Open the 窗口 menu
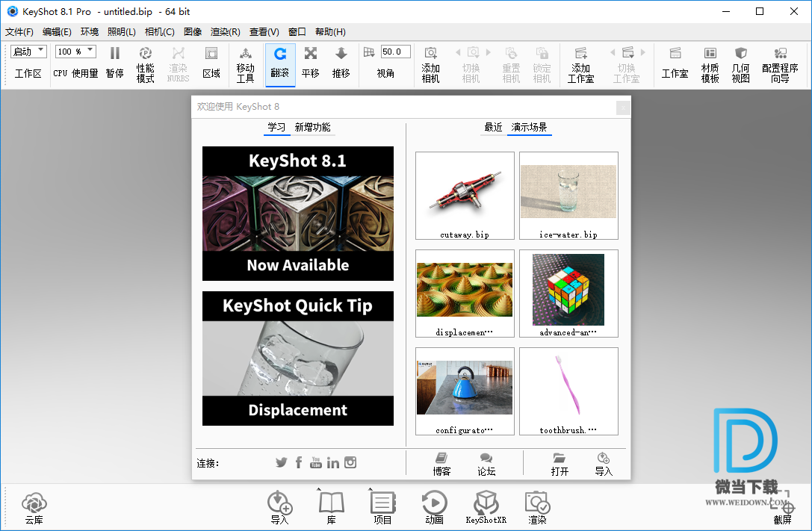The height and width of the screenshot is (531, 812). pyautogui.click(x=297, y=31)
